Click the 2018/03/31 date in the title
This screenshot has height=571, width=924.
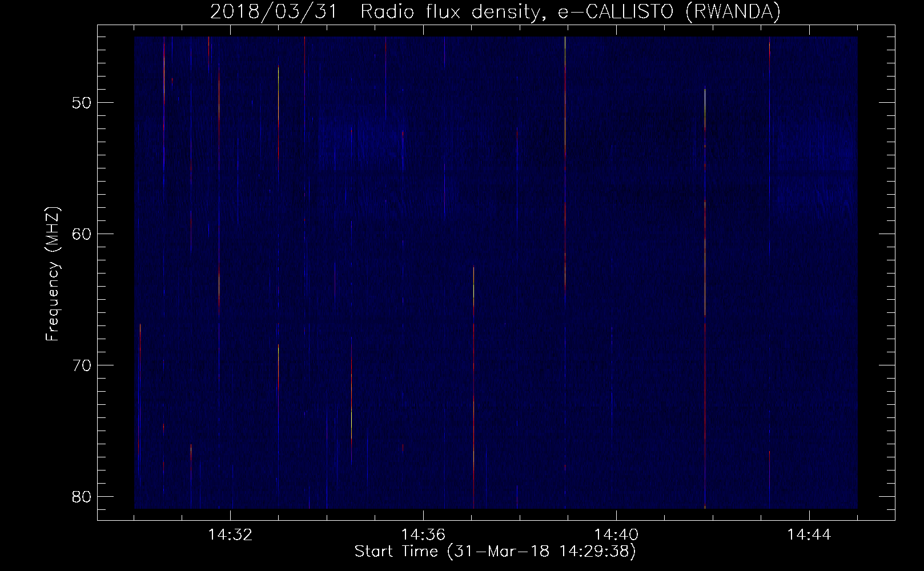(274, 11)
